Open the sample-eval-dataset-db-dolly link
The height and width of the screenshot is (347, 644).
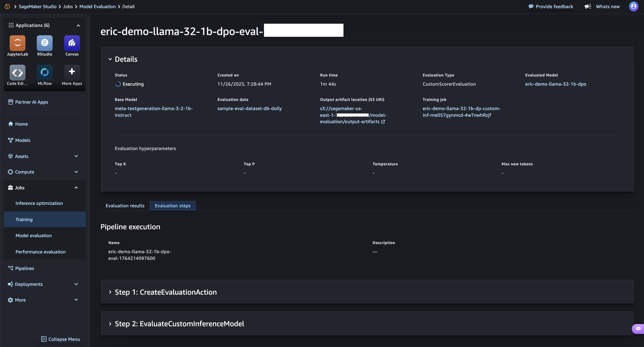point(249,108)
